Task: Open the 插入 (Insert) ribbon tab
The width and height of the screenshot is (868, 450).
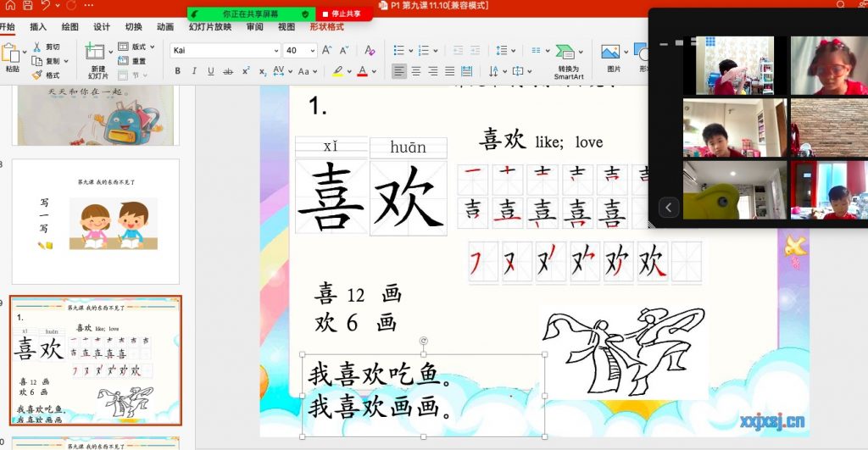Action: click(x=38, y=27)
